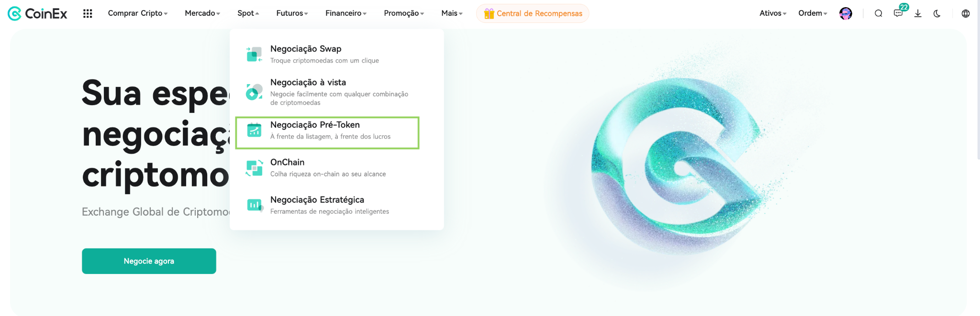This screenshot has width=980, height=316.
Task: Open Central de Recompensas
Action: pos(533,13)
